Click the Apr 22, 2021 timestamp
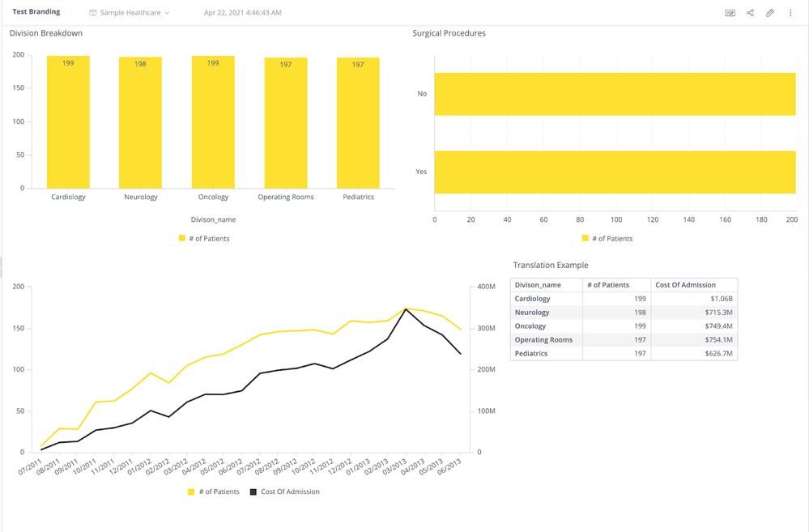The image size is (809, 532). [x=243, y=13]
